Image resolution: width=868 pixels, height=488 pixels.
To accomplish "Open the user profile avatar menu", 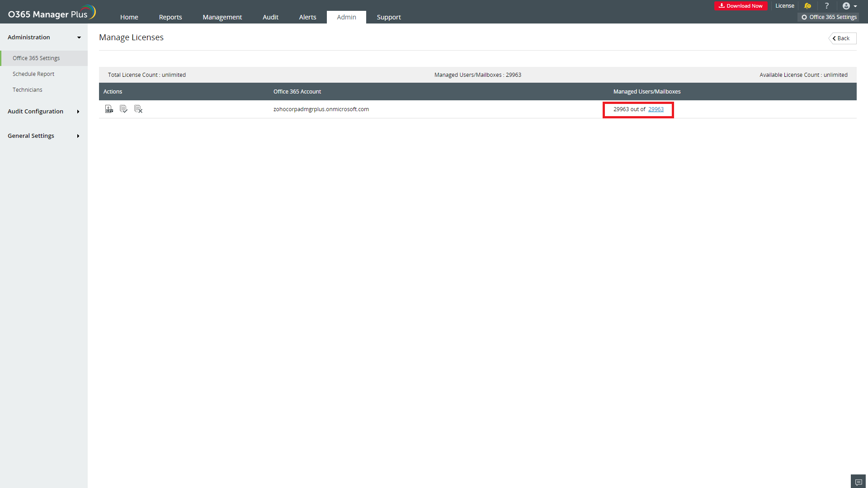I will (x=849, y=6).
